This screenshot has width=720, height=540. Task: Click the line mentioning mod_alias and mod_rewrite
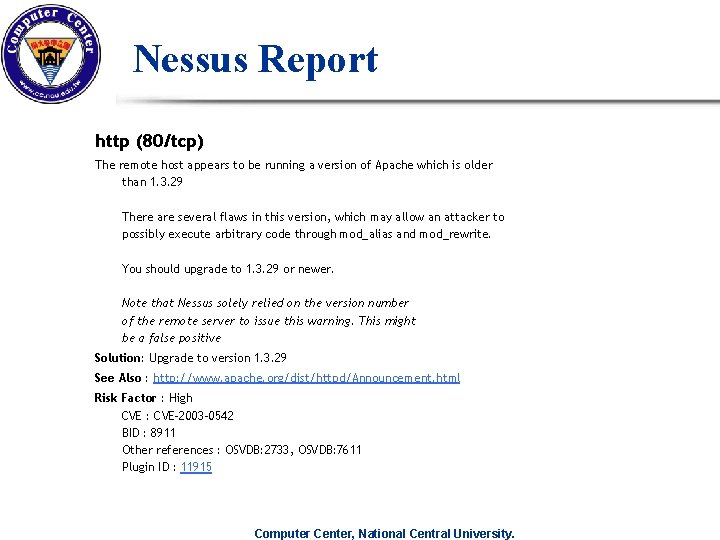[x=306, y=234]
